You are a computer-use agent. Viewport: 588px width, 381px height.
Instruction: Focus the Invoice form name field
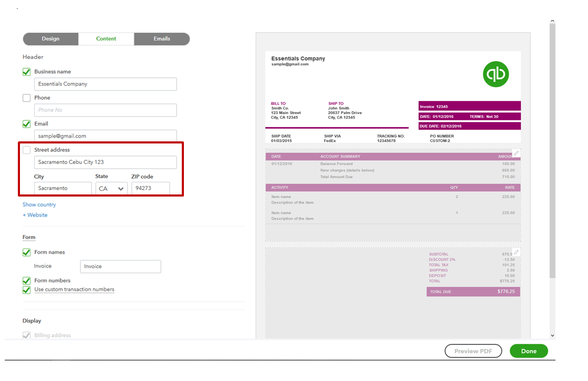pos(120,266)
